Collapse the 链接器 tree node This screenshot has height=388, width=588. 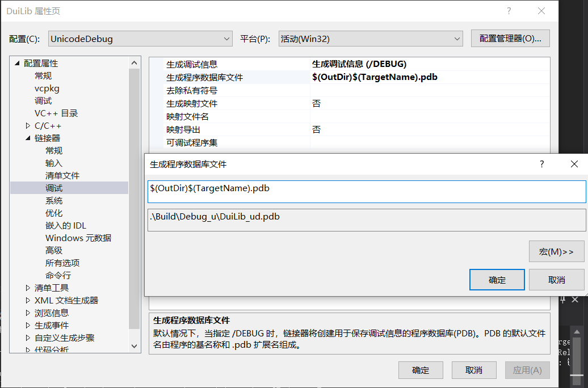[x=28, y=138]
